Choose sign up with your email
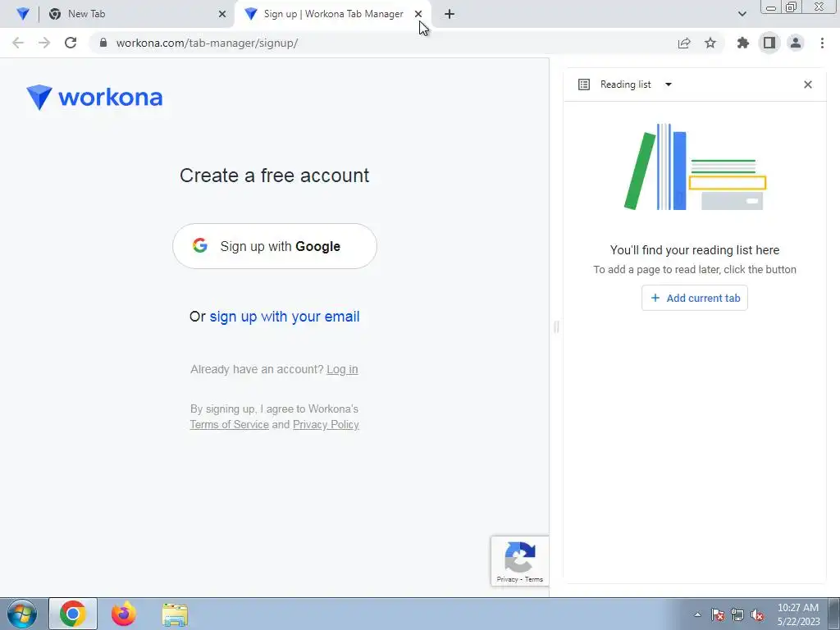 [x=285, y=317]
